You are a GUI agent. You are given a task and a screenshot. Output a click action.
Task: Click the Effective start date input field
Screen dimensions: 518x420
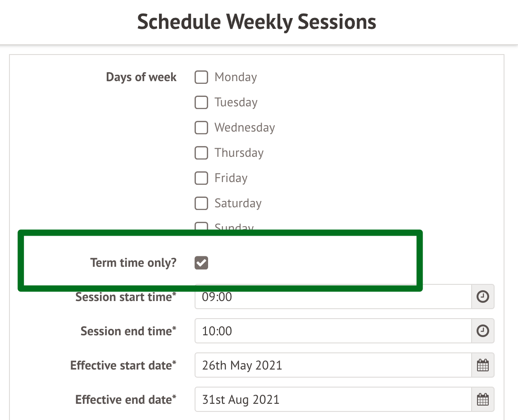pyautogui.click(x=332, y=365)
